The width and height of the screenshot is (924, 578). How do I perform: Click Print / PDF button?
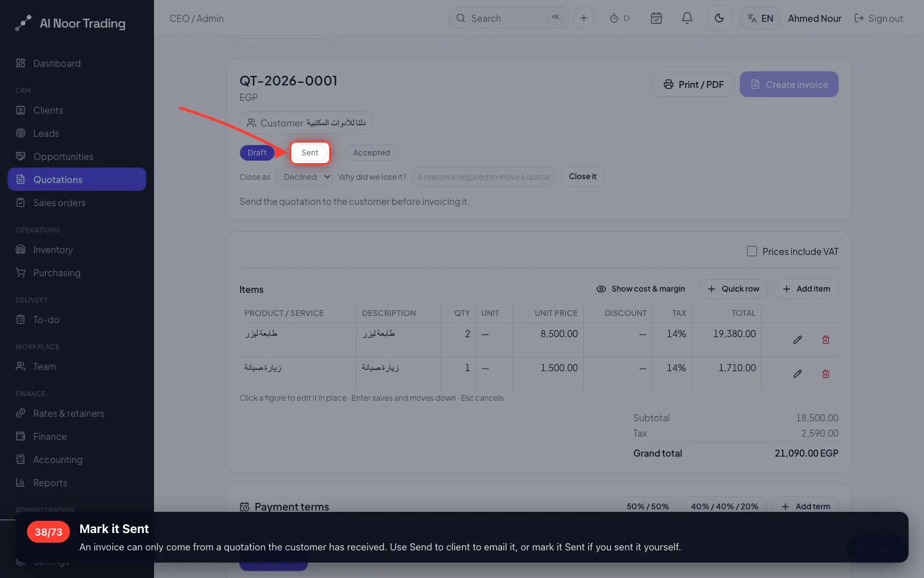693,84
